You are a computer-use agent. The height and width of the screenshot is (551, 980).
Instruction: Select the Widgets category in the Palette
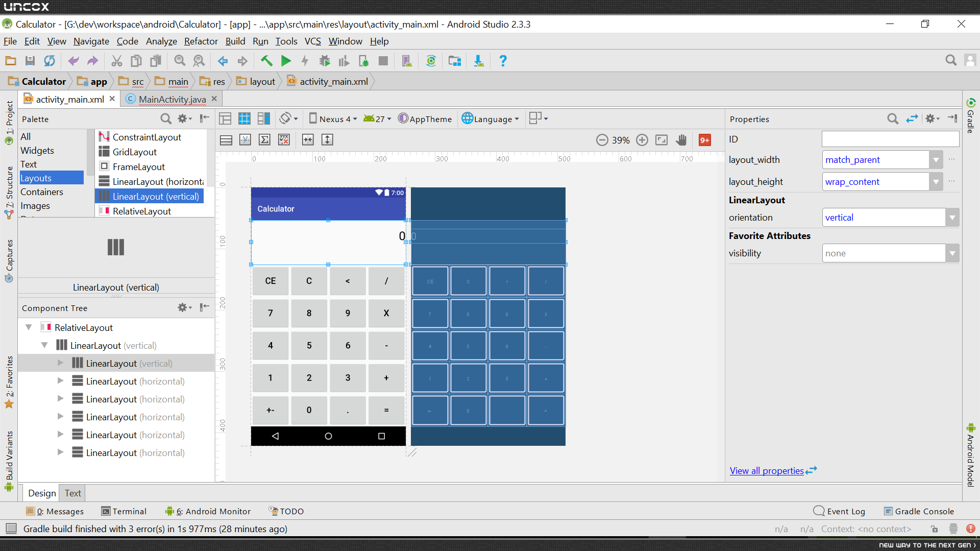(x=37, y=151)
